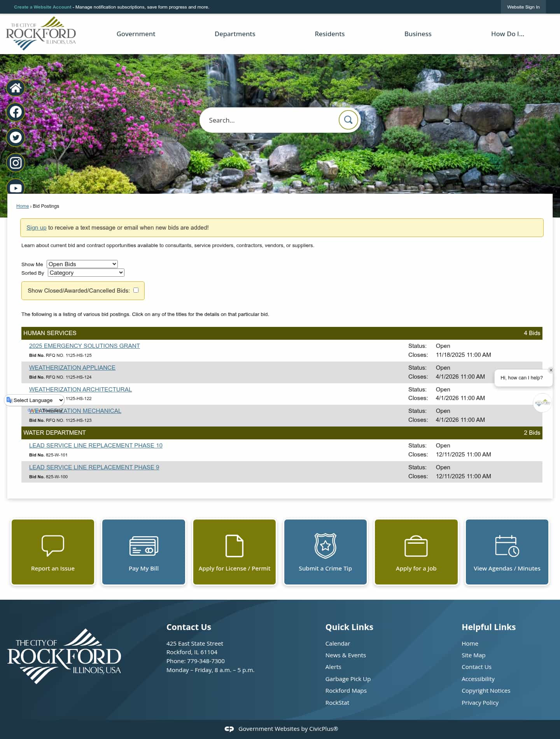Image resolution: width=560 pixels, height=739 pixels.
Task: Open Weatherization Mechanical bid
Action: point(75,411)
